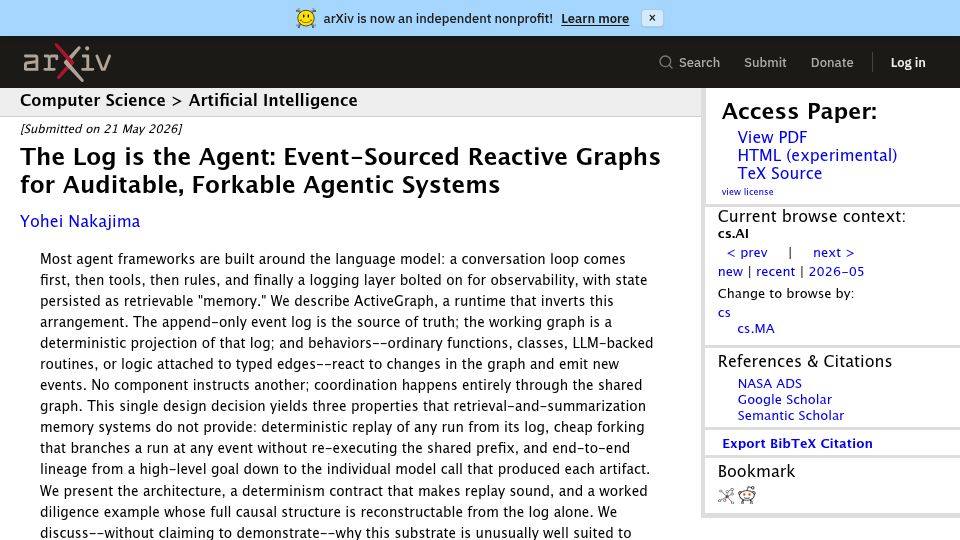Screen dimensions: 960x540
Task: Open Donate in header
Action: (831, 62)
